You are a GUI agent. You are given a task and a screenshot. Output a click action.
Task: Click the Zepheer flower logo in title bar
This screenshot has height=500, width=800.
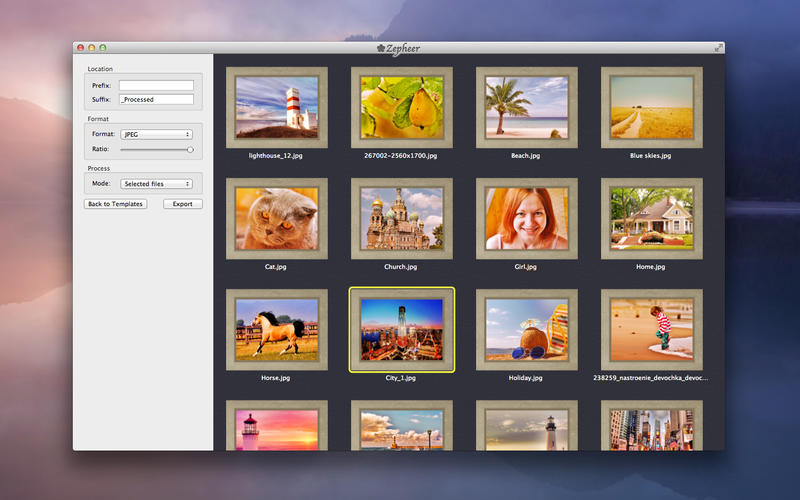click(381, 48)
